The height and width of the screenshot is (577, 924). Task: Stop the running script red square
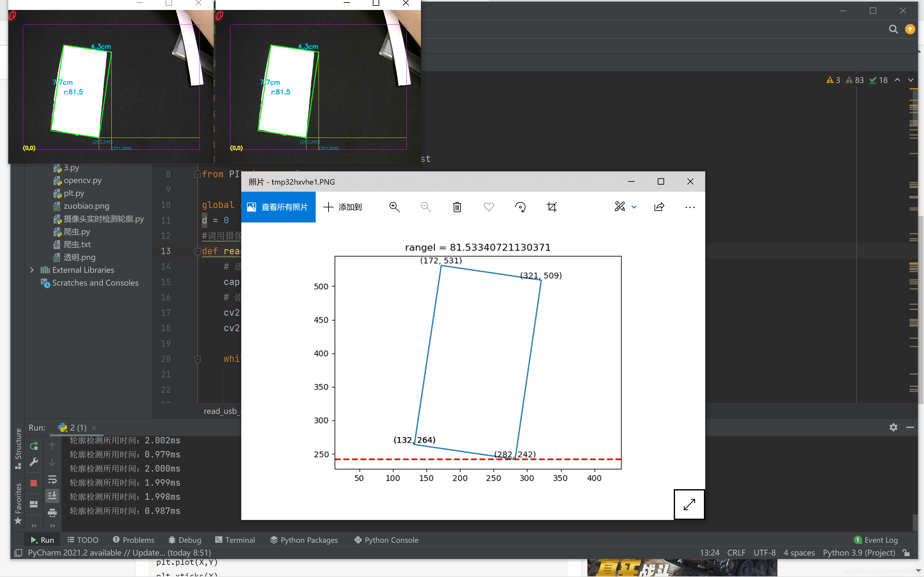(34, 483)
